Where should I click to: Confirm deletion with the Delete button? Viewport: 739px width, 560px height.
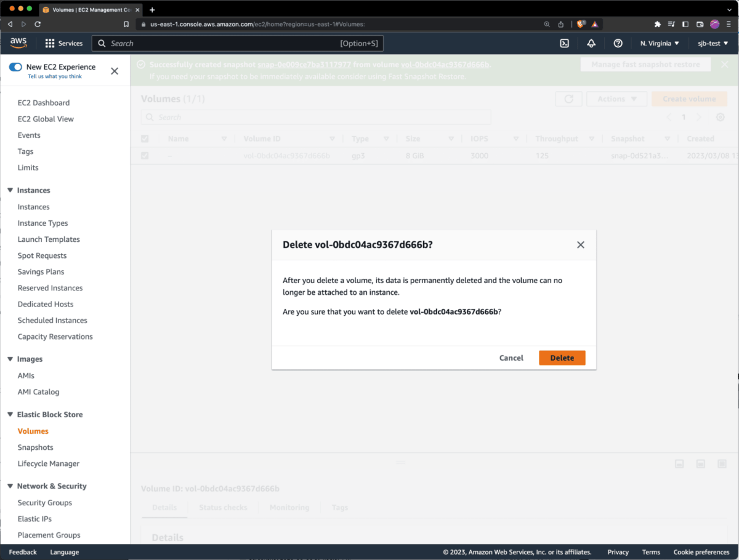(561, 358)
